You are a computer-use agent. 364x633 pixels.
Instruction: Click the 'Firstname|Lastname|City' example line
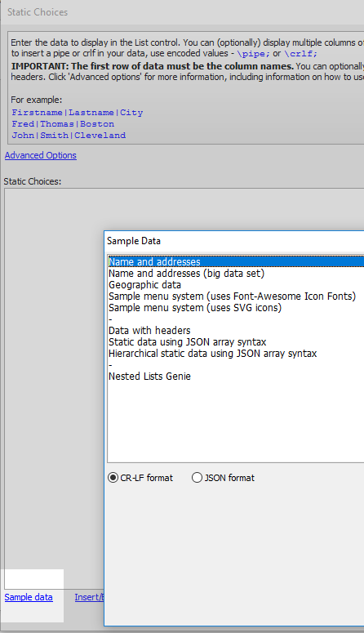77,113
